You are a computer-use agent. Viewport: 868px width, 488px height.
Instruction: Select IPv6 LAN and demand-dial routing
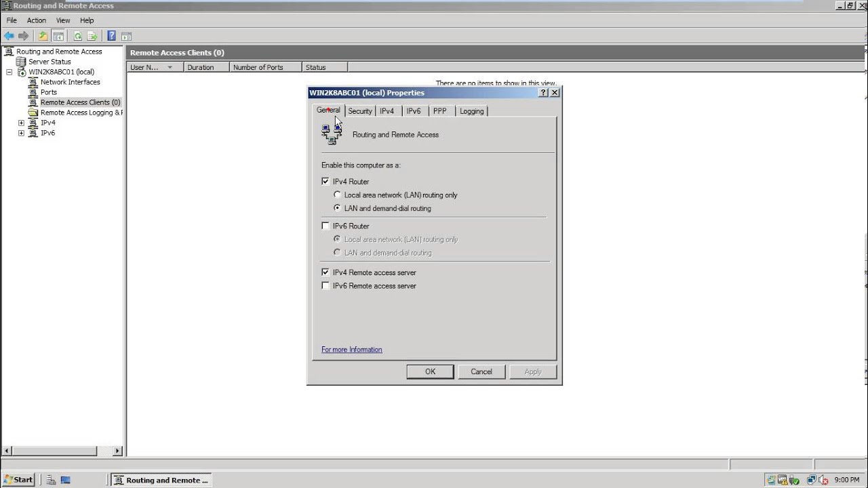pyautogui.click(x=337, y=253)
